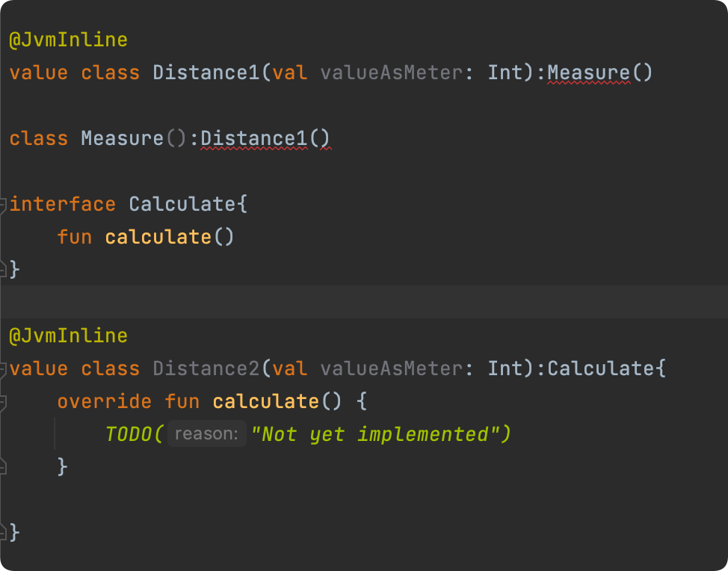
Task: Click the reason: parameter hint in TODO
Action: point(206,433)
